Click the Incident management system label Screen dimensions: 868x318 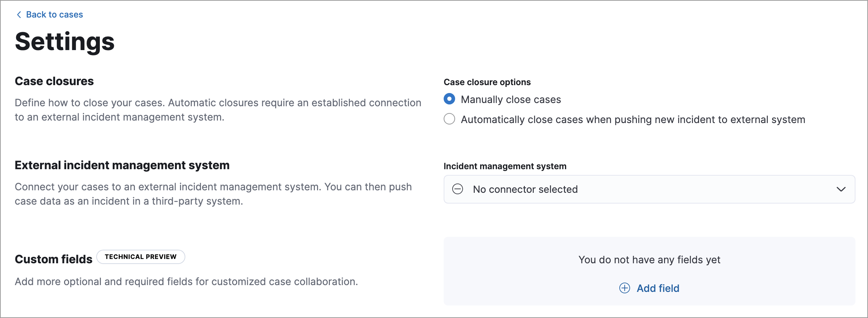pyautogui.click(x=505, y=166)
